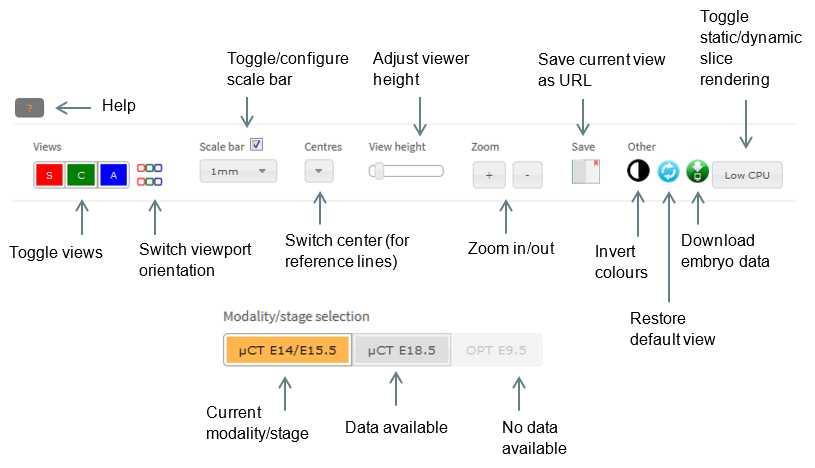Download embryo data with green icon

tap(698, 171)
